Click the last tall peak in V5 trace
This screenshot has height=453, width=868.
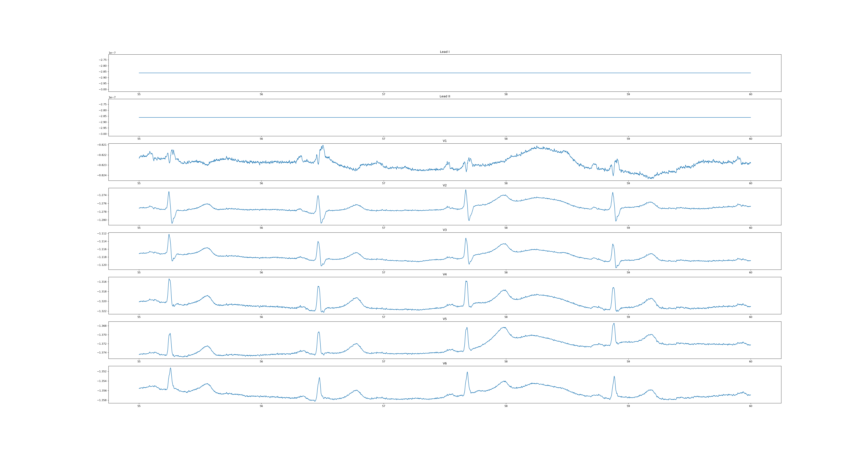tap(614, 324)
